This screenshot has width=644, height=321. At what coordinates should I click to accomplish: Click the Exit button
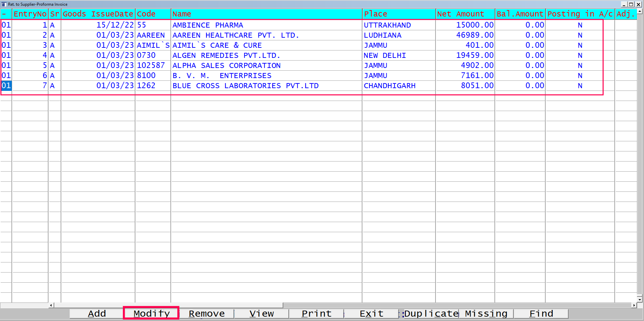click(371, 314)
